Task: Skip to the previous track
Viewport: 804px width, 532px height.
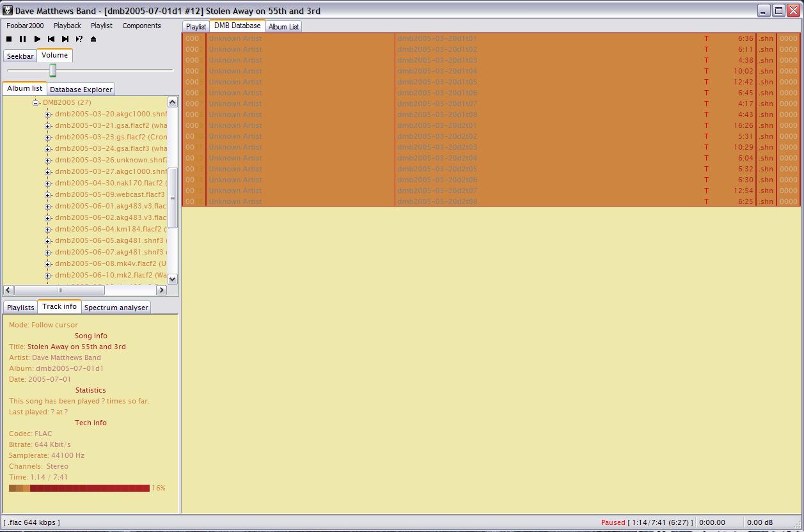Action: [x=51, y=39]
